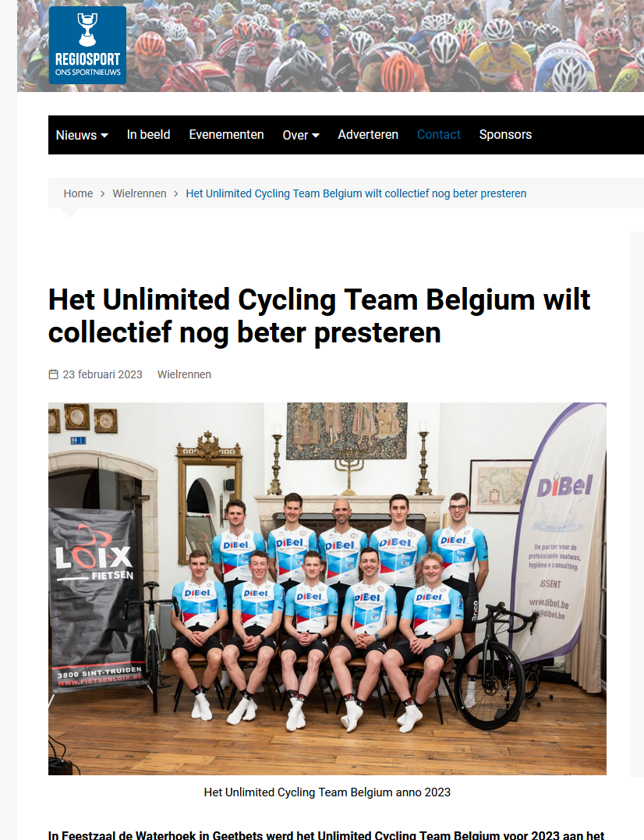This screenshot has height=840, width=644.
Task: Click the article title in the breadcrumb
Action: 356,193
